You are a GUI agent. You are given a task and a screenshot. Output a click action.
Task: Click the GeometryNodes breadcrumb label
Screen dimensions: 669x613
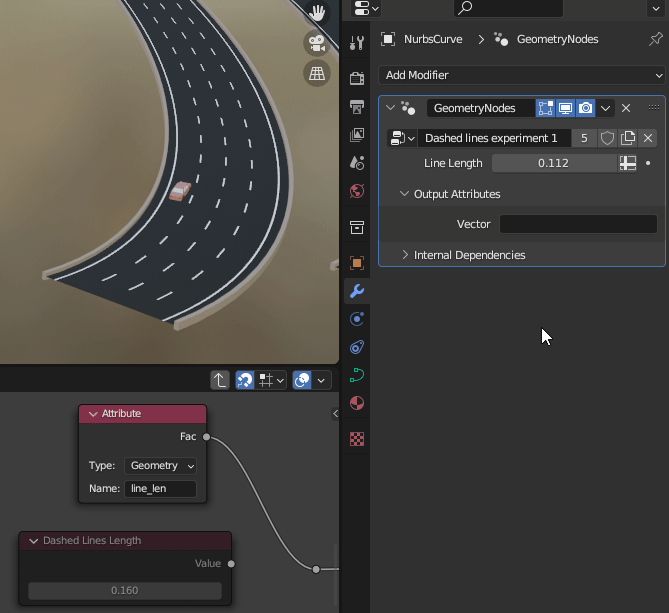click(557, 39)
